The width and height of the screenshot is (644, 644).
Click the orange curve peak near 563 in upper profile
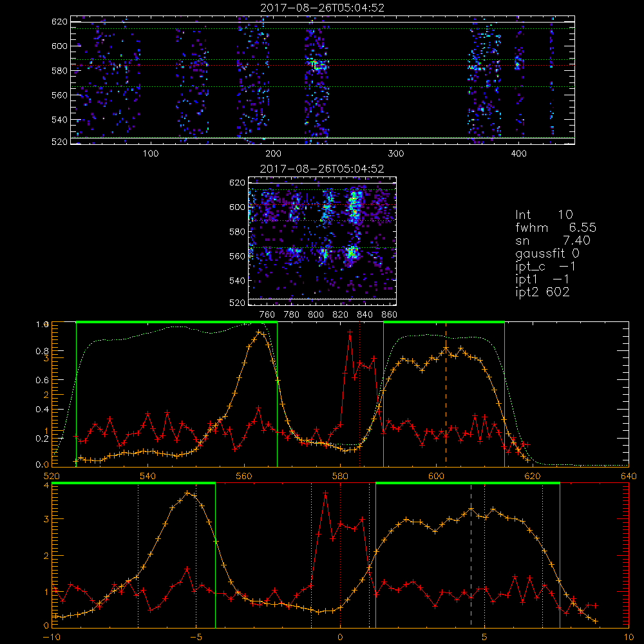258,332
